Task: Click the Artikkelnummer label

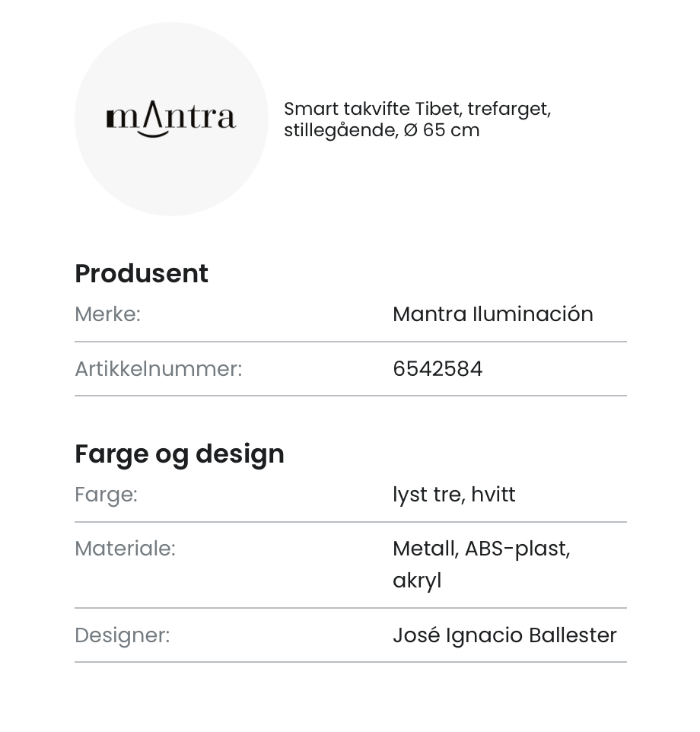Action: coord(158,369)
